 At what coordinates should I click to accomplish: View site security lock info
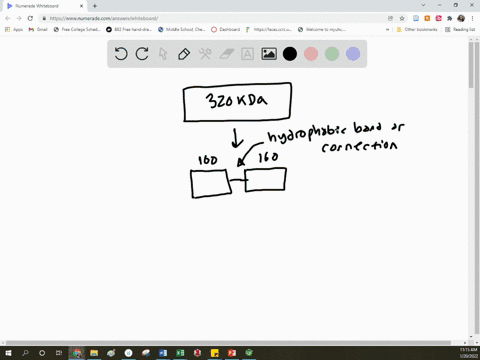pyautogui.click(x=44, y=18)
